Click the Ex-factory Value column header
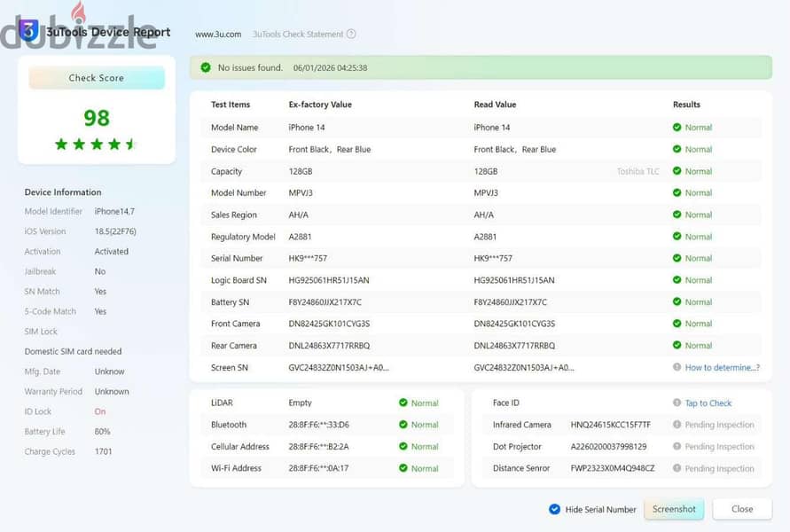This screenshot has height=532, width=790. 320,105
